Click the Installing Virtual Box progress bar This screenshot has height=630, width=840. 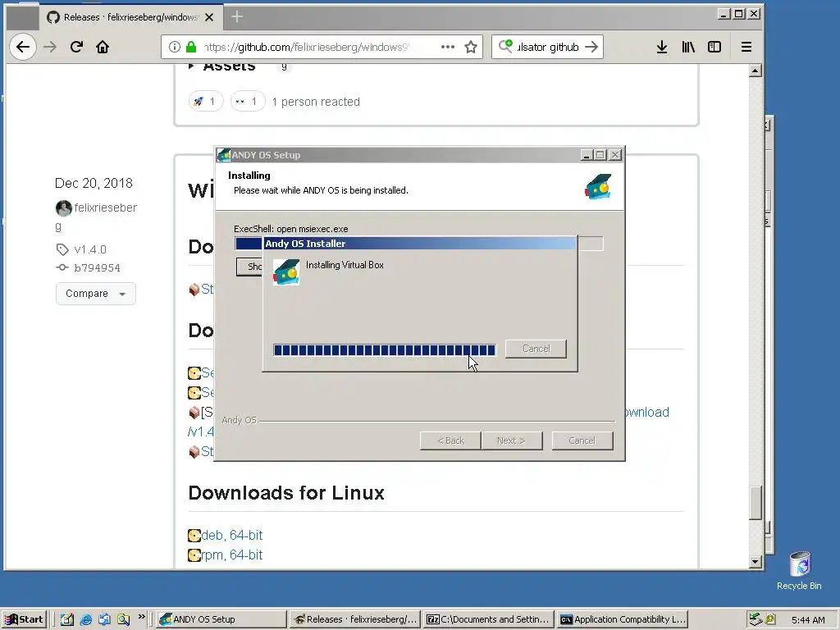pyautogui.click(x=385, y=350)
